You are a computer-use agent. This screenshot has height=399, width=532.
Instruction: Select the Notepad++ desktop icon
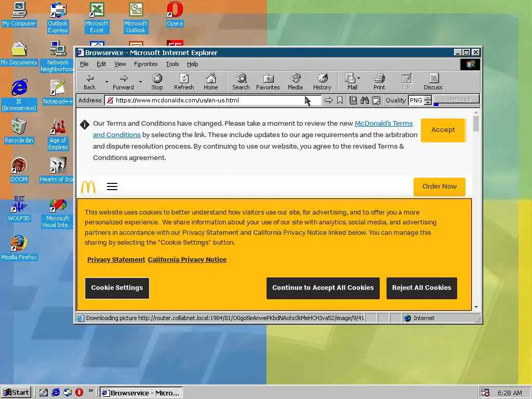pyautogui.click(x=58, y=92)
